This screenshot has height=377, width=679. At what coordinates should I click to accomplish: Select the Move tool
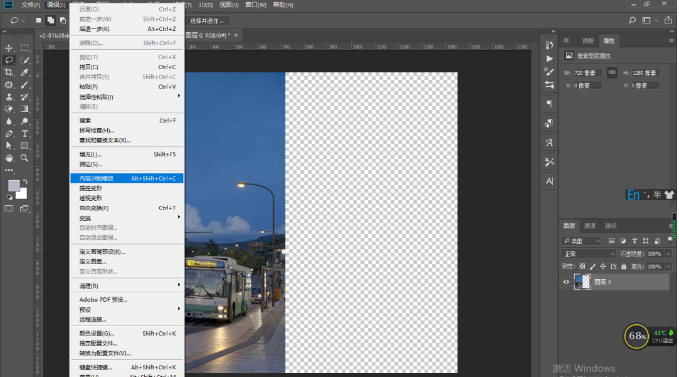coord(9,48)
